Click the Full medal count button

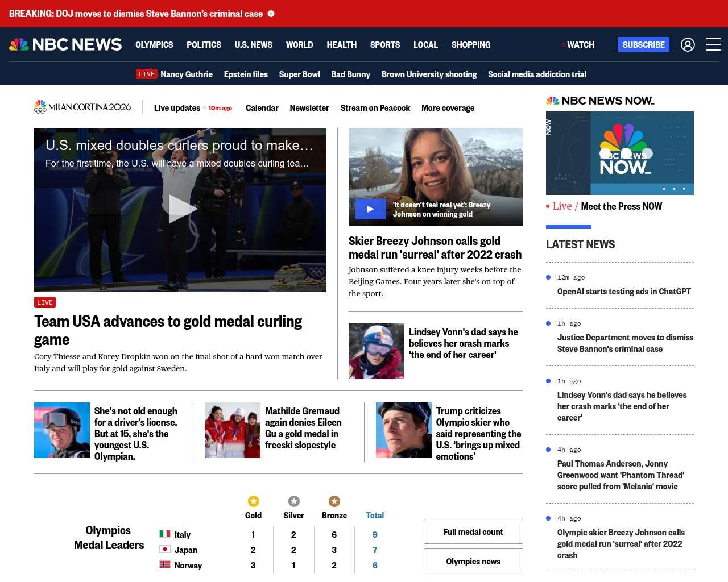[473, 531]
